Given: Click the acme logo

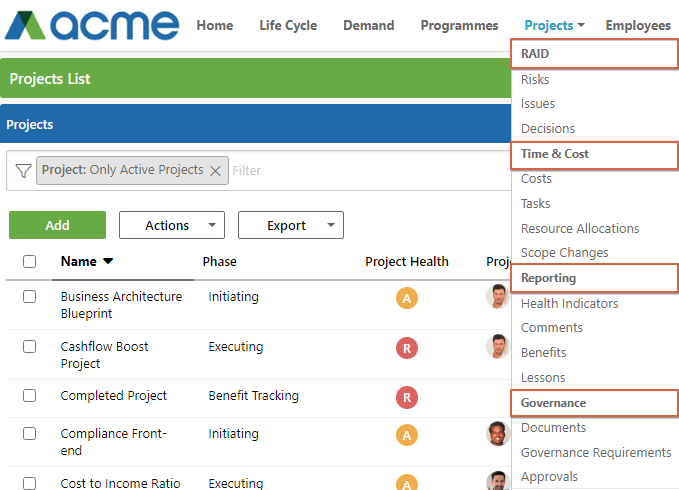Looking at the screenshot, I should [x=92, y=26].
